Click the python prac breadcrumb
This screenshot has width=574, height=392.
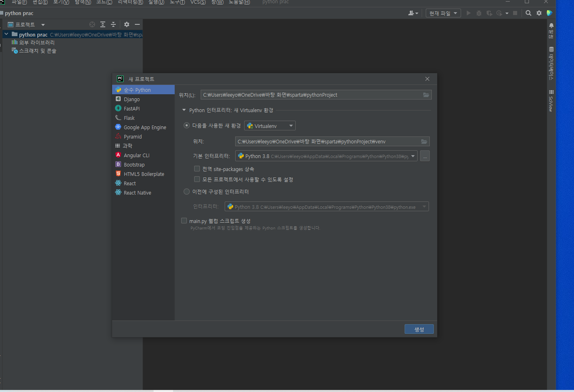pos(19,13)
